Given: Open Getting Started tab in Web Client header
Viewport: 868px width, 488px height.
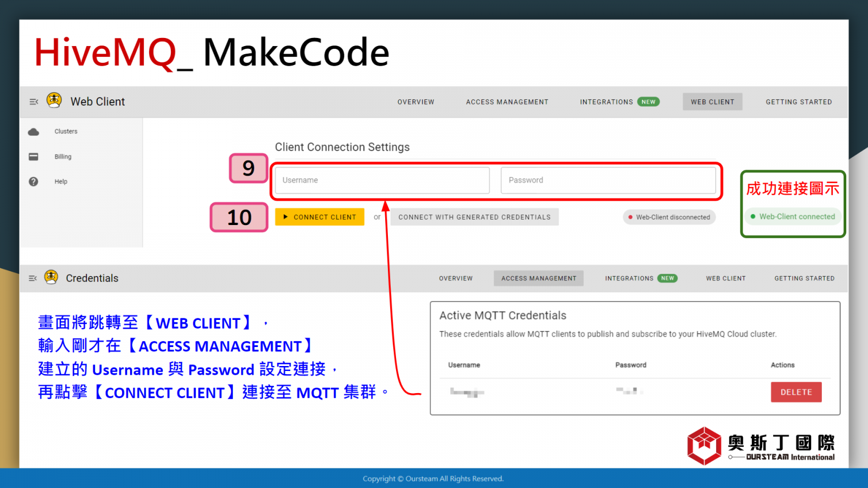Looking at the screenshot, I should (799, 102).
